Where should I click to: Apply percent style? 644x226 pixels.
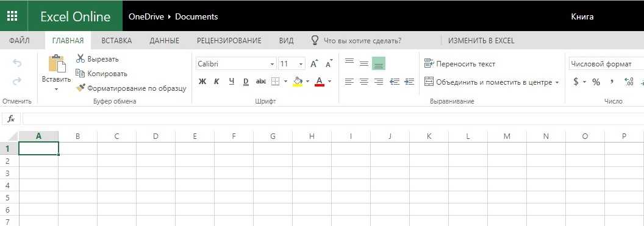596,82
